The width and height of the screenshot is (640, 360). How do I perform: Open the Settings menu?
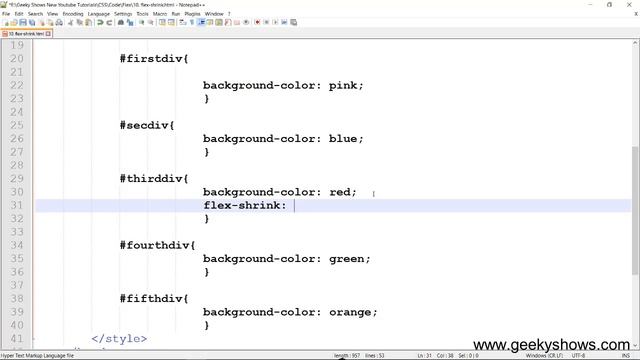[x=123, y=14]
